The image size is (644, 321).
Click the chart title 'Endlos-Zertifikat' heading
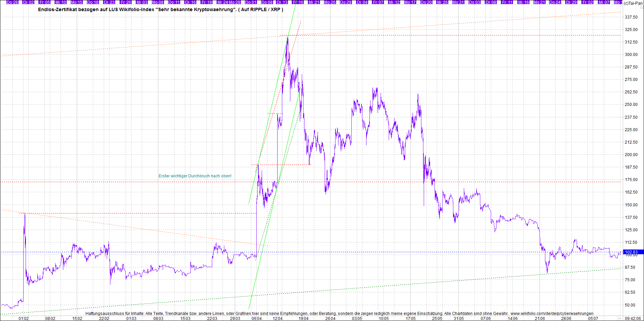coord(160,9)
